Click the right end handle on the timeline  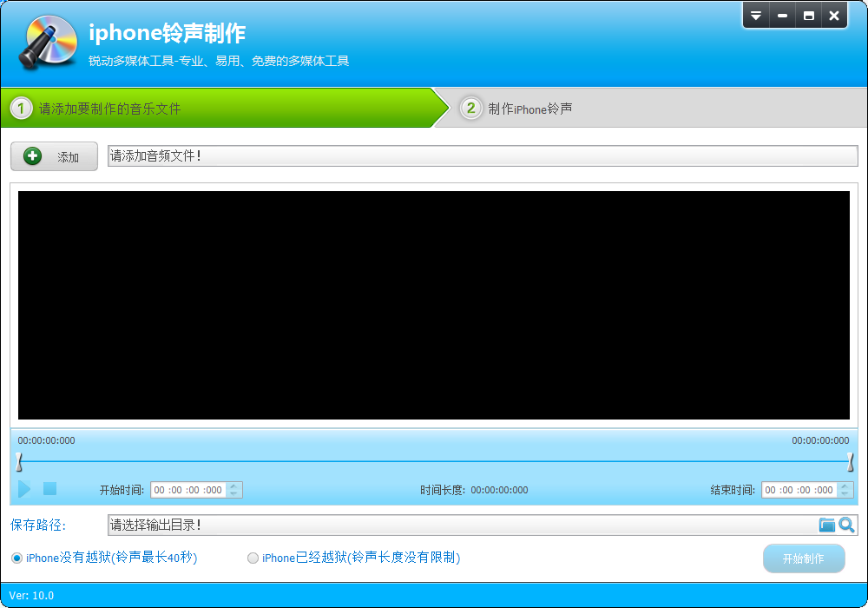pyautogui.click(x=850, y=461)
